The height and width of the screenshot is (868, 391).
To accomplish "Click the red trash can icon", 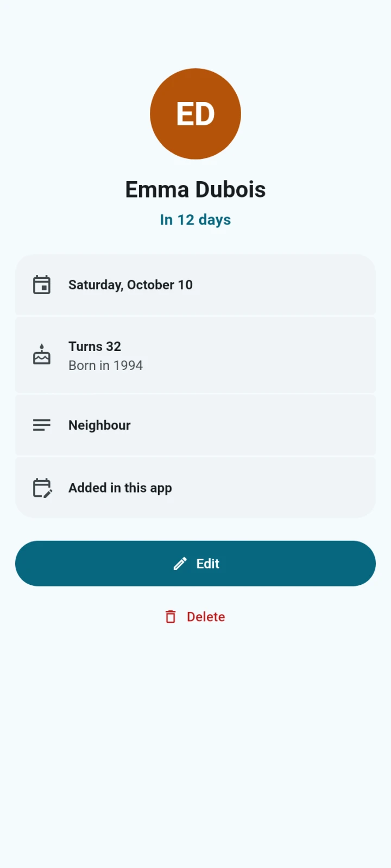I will (x=171, y=617).
